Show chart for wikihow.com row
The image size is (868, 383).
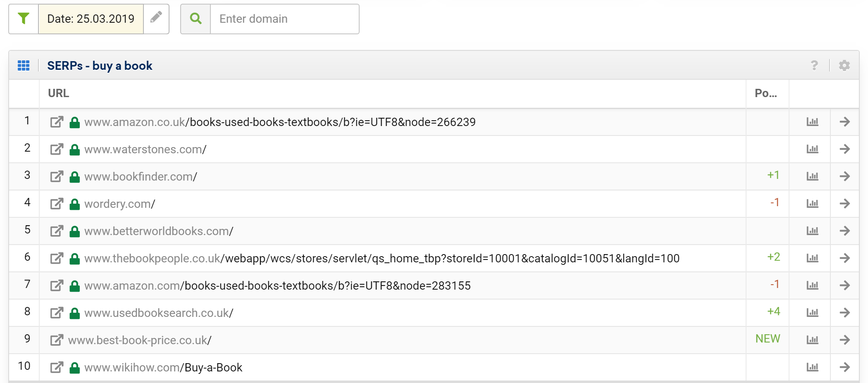[812, 367]
